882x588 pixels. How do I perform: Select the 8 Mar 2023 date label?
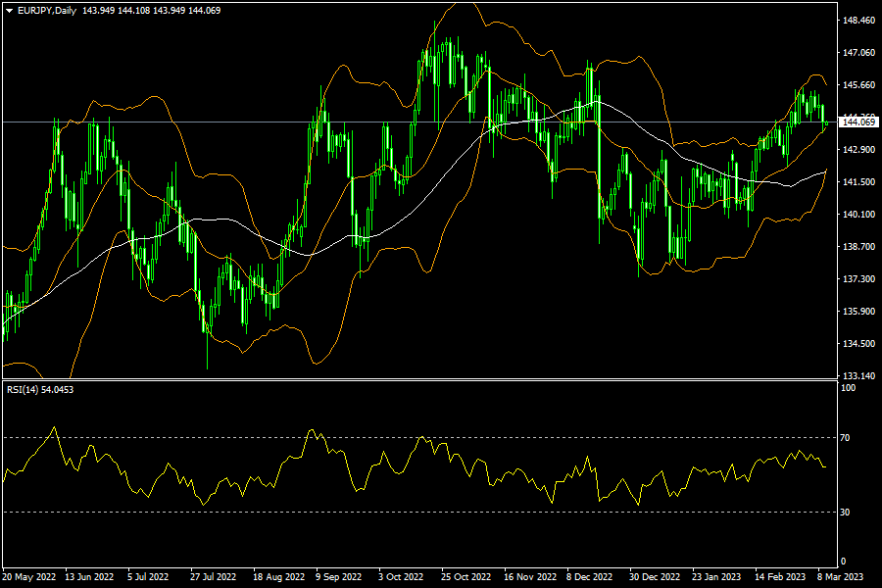click(841, 577)
